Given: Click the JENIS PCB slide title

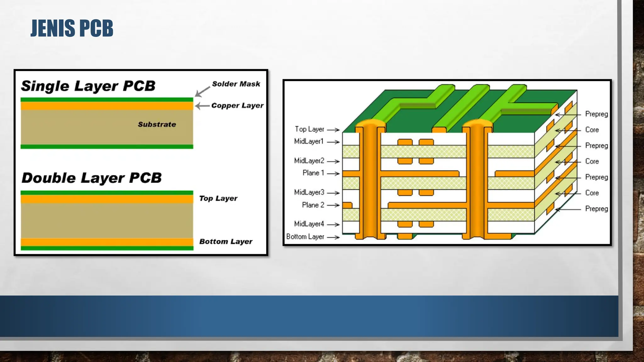Looking at the screenshot, I should pos(72,28).
